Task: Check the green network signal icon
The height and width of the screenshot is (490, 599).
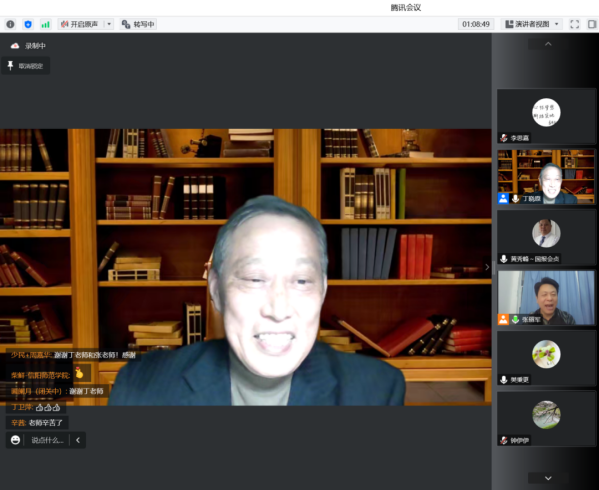Action: 45,24
